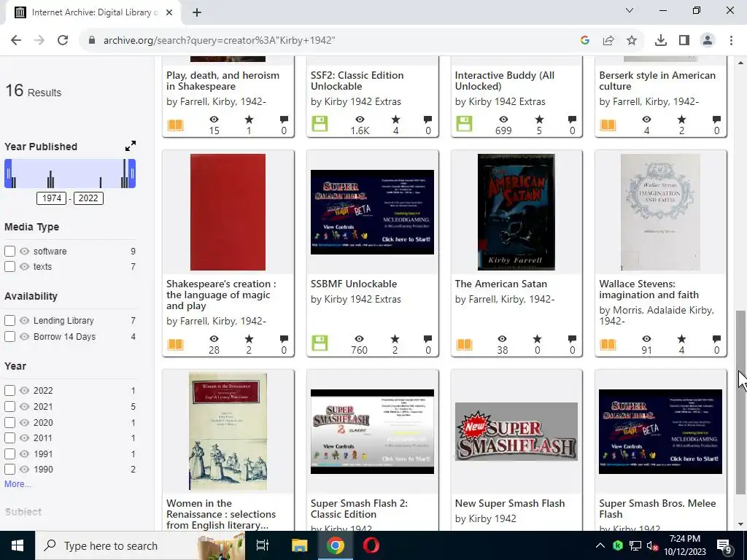Check the year 2021 checkbox

coord(9,406)
